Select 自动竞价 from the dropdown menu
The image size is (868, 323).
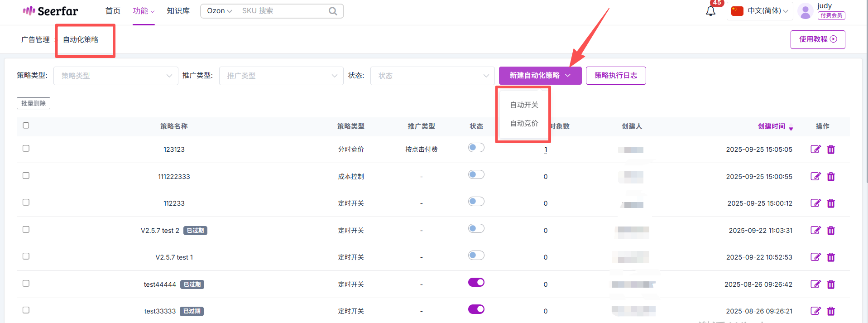(x=524, y=123)
